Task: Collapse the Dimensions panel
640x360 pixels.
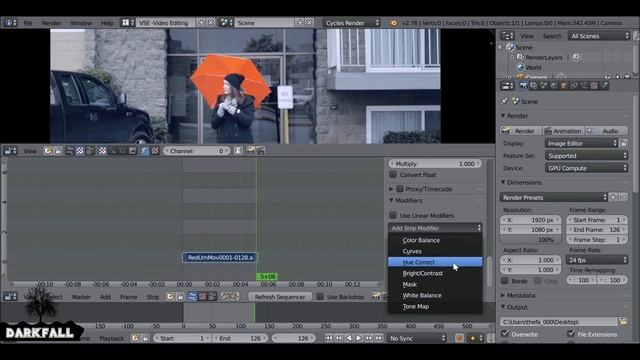Action: pos(503,182)
